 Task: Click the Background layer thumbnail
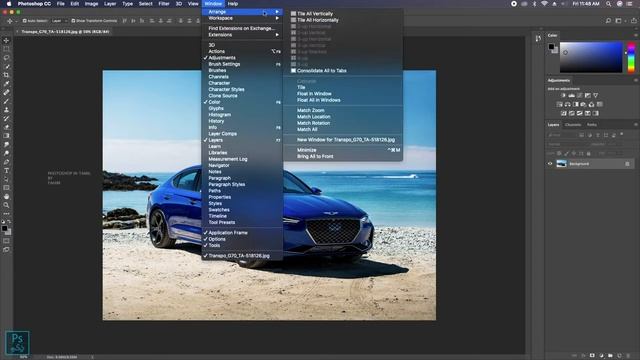(562, 164)
